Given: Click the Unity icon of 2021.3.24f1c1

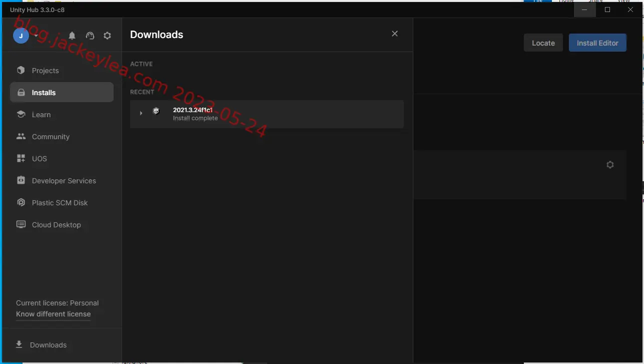Looking at the screenshot, I should 156,111.
